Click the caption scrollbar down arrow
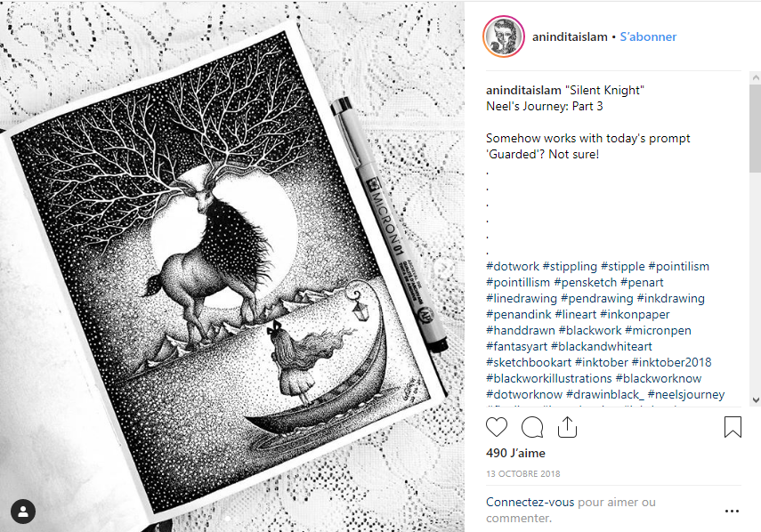Viewport: 761px width, 532px height. [x=755, y=400]
